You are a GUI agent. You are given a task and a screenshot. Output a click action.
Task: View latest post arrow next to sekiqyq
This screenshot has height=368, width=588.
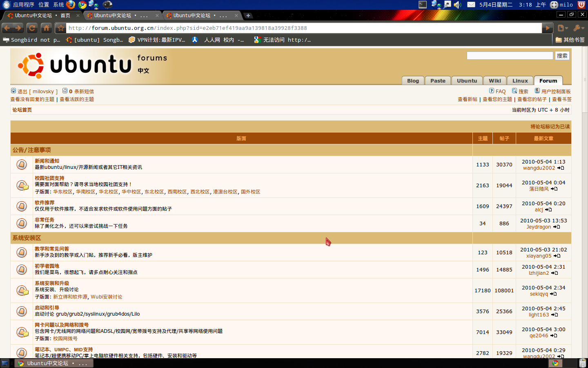pyautogui.click(x=553, y=294)
